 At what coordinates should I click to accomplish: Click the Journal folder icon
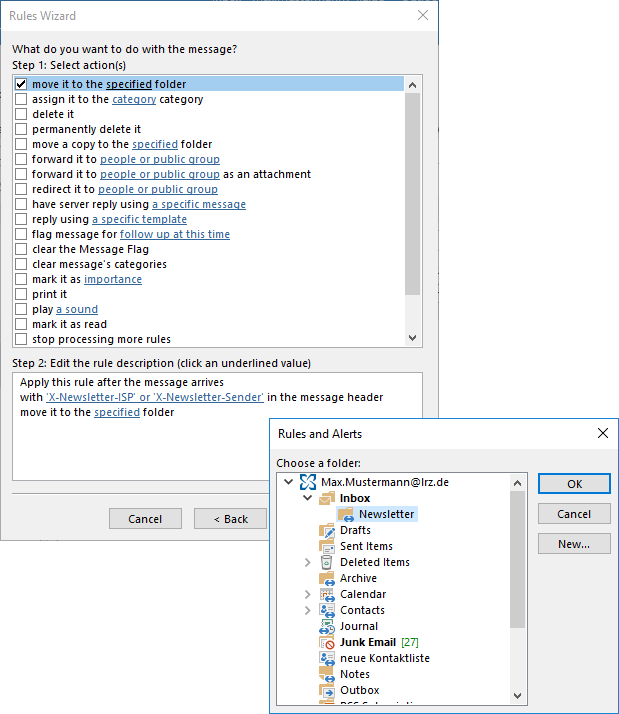(x=327, y=626)
